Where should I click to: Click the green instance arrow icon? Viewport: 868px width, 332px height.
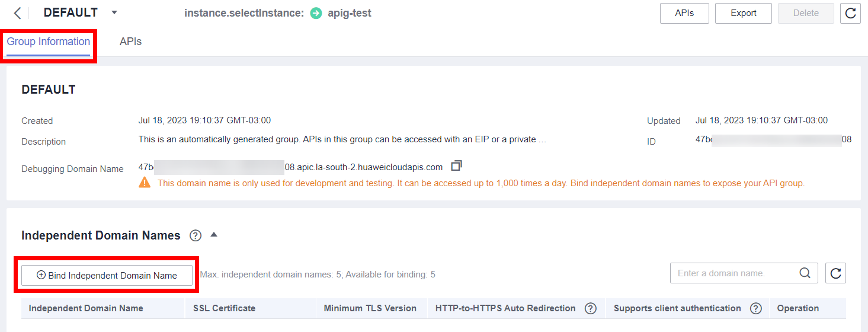click(316, 13)
